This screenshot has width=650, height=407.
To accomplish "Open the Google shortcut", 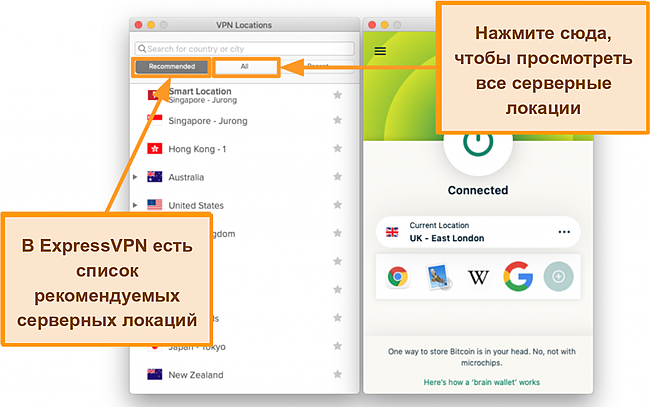I will click(518, 276).
